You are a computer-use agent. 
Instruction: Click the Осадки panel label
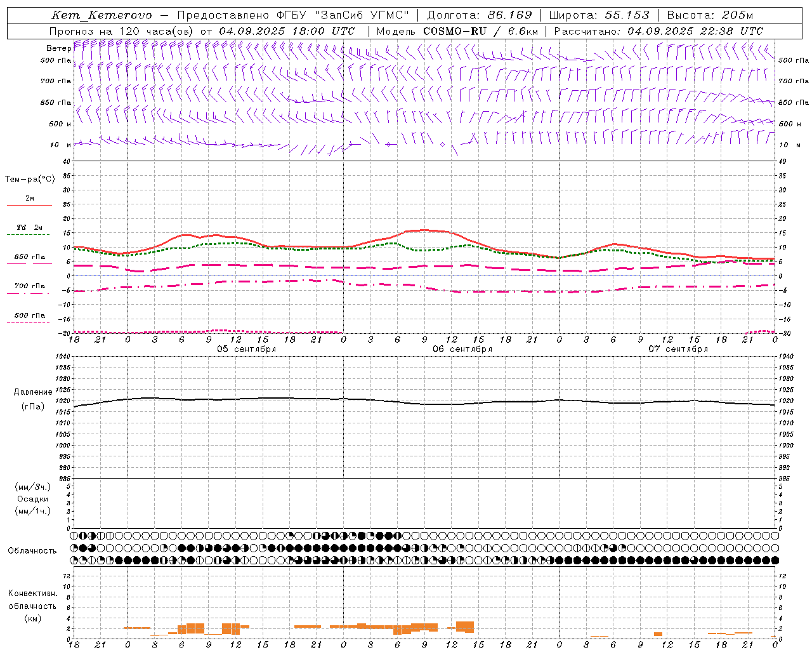33,499
